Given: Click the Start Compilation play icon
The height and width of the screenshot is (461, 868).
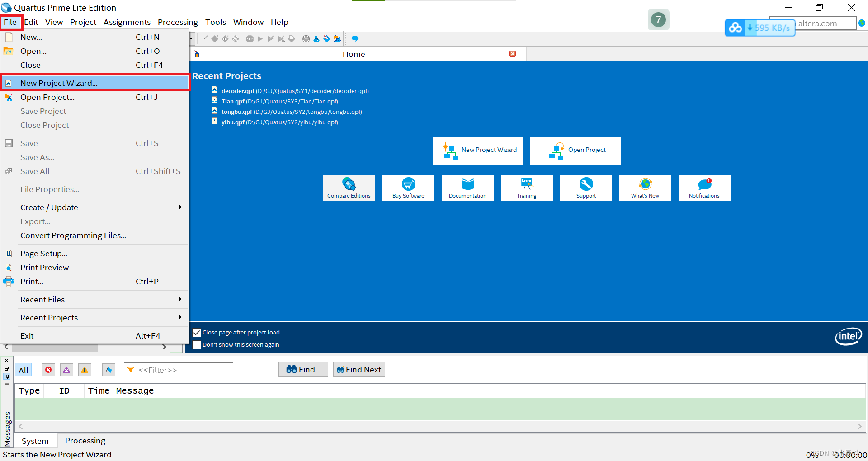Looking at the screenshot, I should 260,39.
